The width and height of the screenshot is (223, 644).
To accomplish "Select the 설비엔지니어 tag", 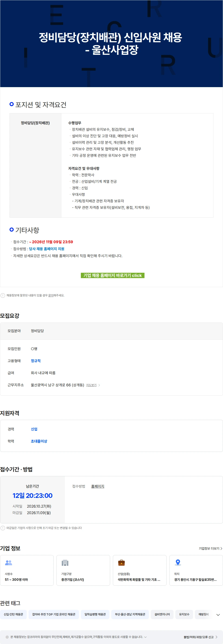I will click(162, 614).
